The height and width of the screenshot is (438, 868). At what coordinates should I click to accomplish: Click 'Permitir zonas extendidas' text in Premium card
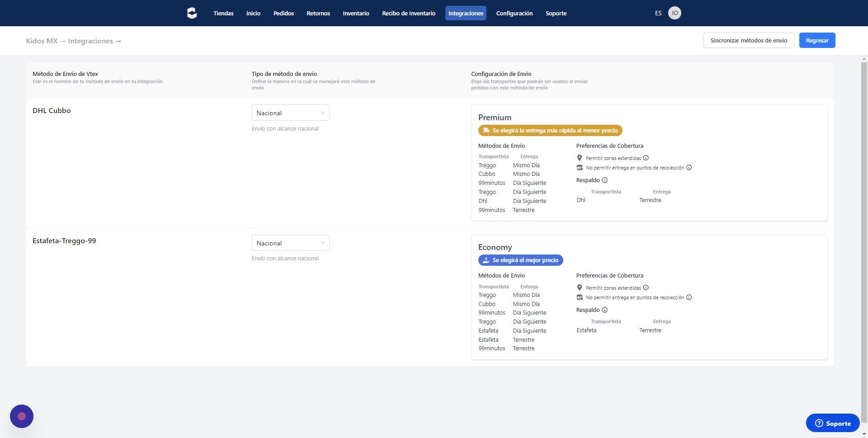[613, 158]
